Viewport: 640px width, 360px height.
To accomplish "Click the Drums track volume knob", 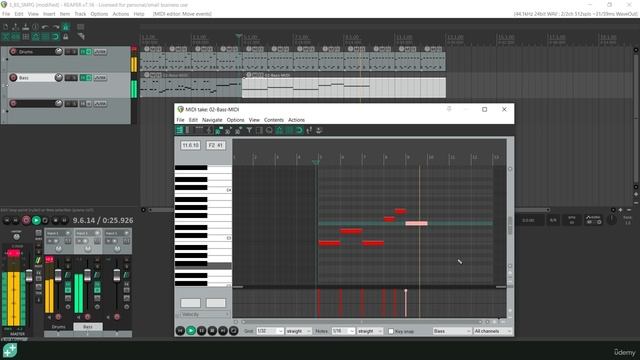I will (x=58, y=51).
